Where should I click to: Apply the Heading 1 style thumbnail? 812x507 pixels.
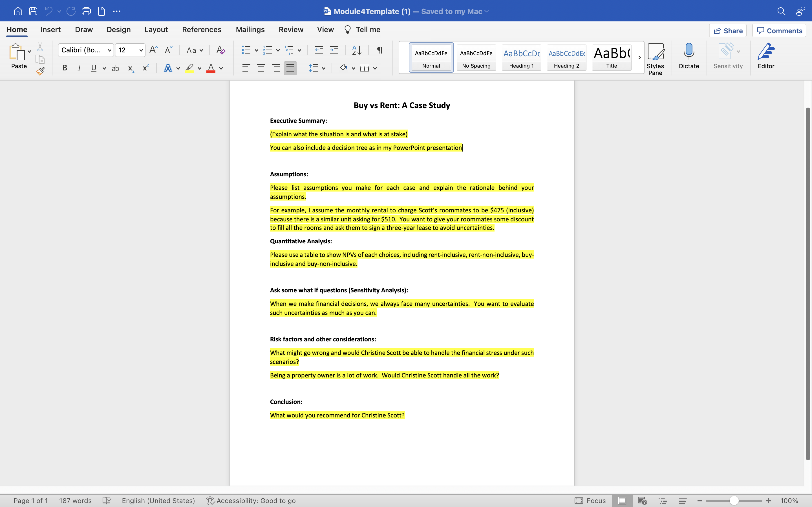tap(521, 57)
